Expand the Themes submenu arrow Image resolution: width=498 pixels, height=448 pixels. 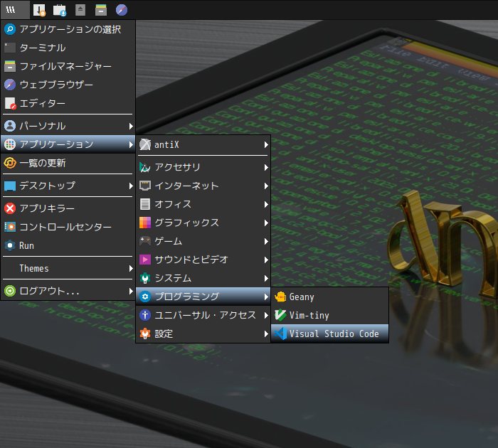(x=131, y=268)
